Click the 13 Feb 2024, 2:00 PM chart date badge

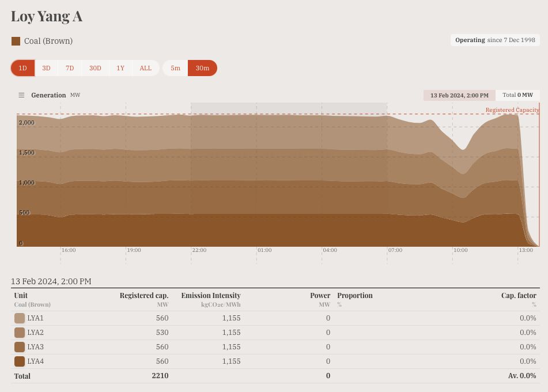click(x=459, y=95)
